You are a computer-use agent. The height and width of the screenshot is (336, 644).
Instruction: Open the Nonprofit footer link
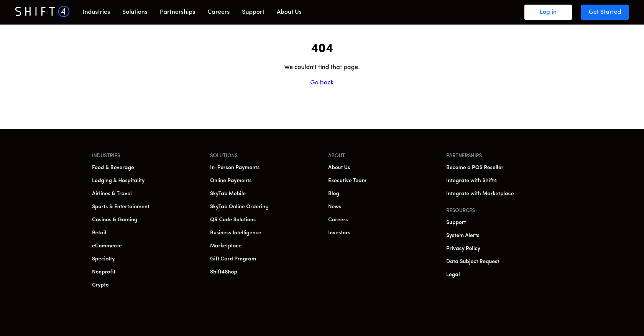[104, 272]
